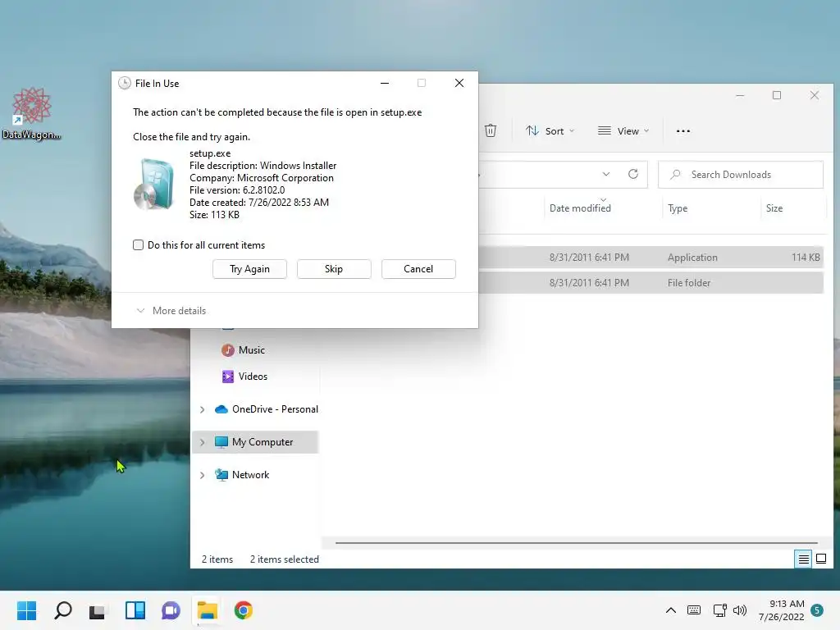
Task: Cancel the File In Use dialog
Action: tap(418, 269)
